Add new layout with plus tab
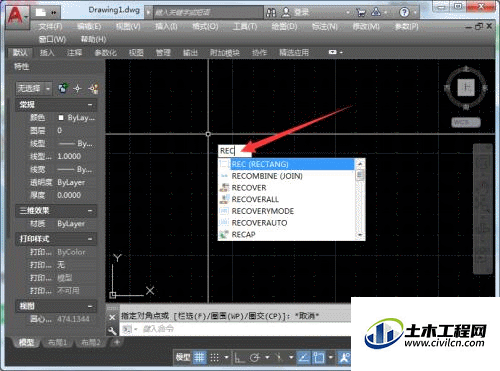This screenshot has width=500, height=371. click(117, 342)
